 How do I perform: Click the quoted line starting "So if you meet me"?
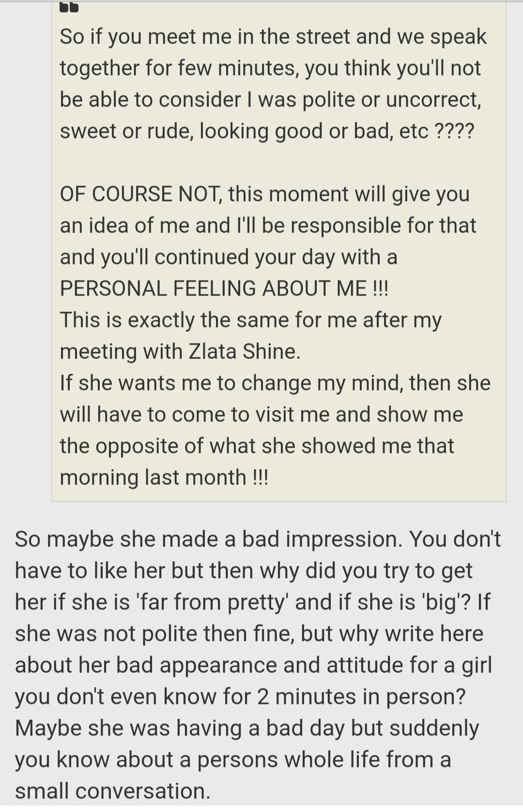(x=273, y=37)
